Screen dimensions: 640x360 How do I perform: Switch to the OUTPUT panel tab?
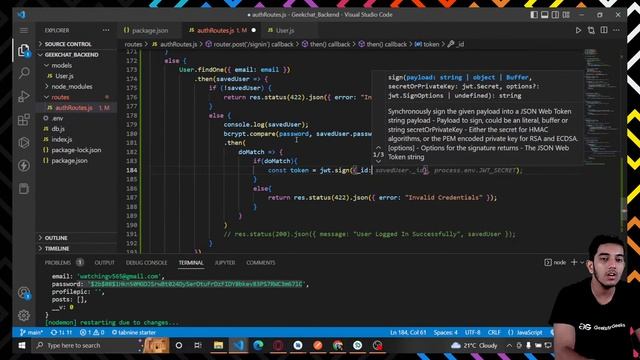pyautogui.click(x=104, y=262)
